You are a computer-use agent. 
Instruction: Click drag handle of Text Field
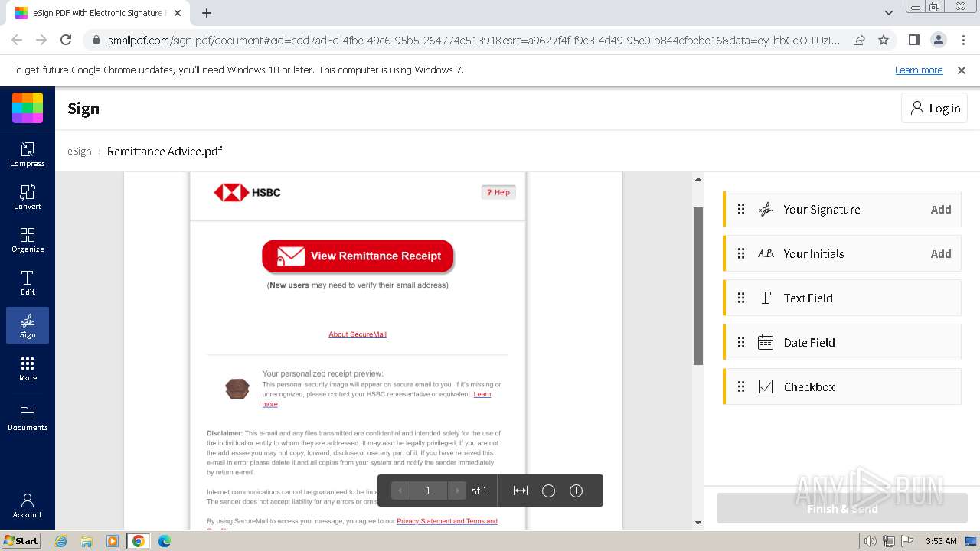click(741, 298)
